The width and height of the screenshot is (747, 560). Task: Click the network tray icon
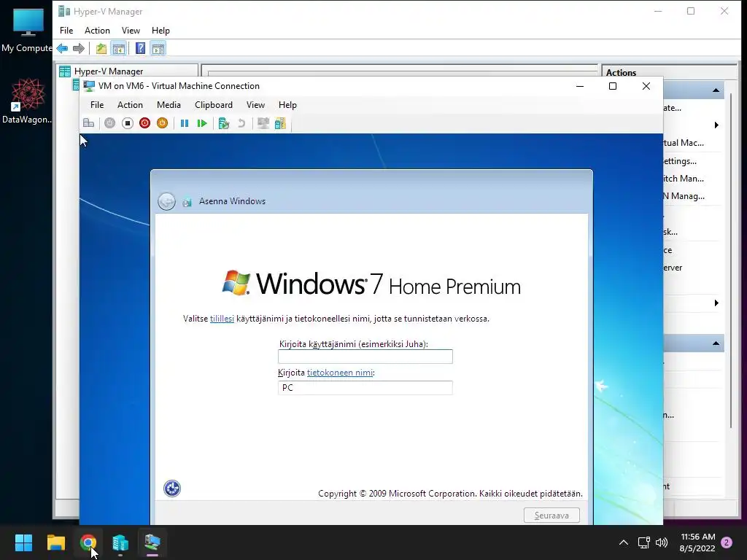click(x=643, y=542)
